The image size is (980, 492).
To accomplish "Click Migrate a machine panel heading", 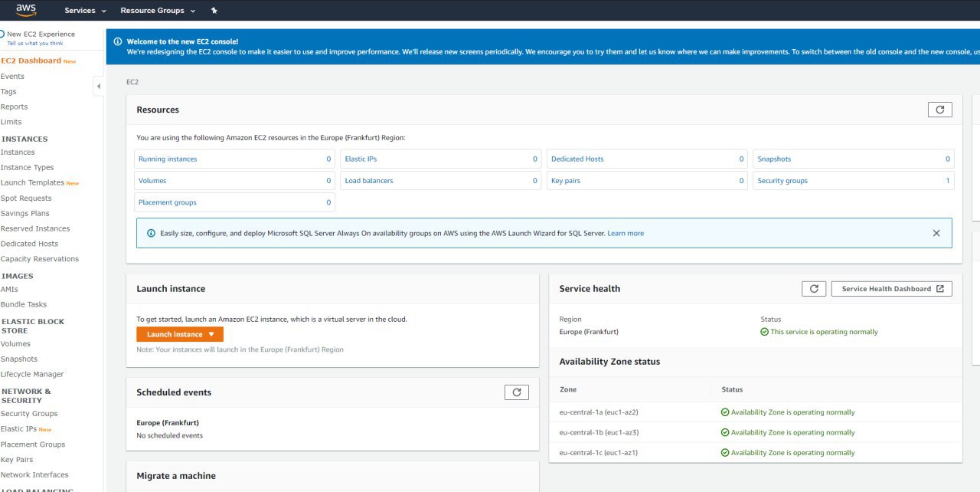I will click(176, 476).
